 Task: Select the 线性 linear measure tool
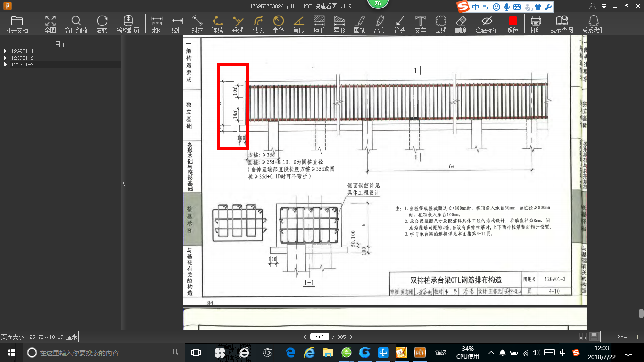click(177, 25)
